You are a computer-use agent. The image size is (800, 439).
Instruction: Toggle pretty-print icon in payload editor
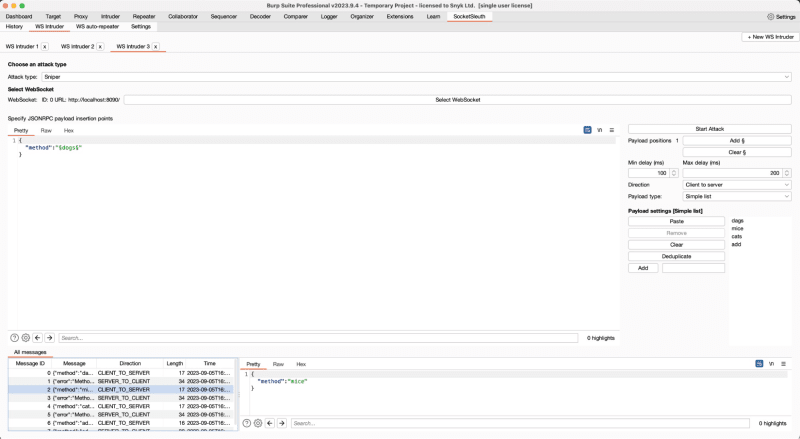tap(587, 130)
